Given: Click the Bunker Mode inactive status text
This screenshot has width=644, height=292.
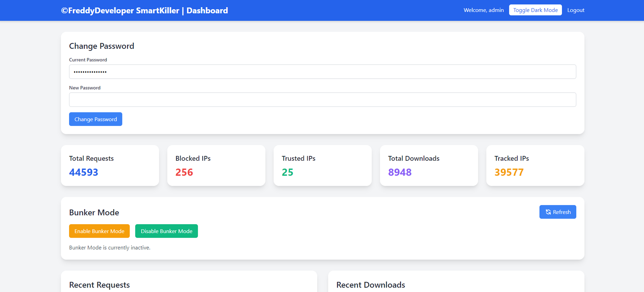Looking at the screenshot, I should tap(109, 248).
